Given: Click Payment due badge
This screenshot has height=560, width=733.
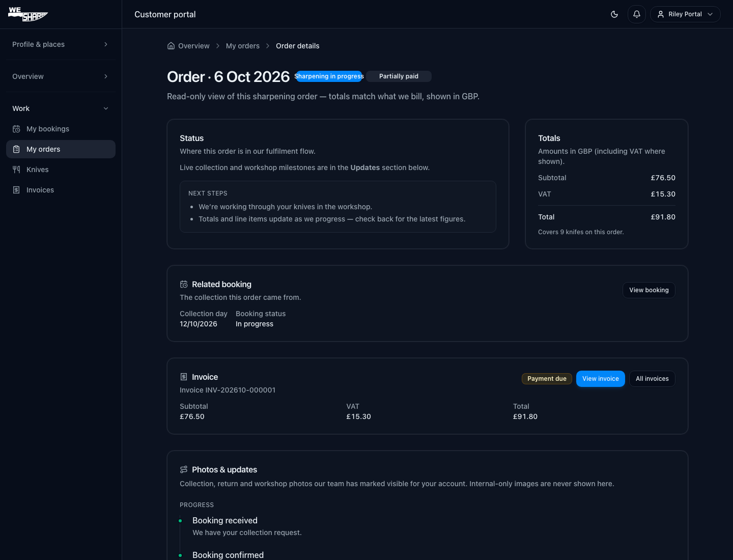Looking at the screenshot, I should click(547, 379).
